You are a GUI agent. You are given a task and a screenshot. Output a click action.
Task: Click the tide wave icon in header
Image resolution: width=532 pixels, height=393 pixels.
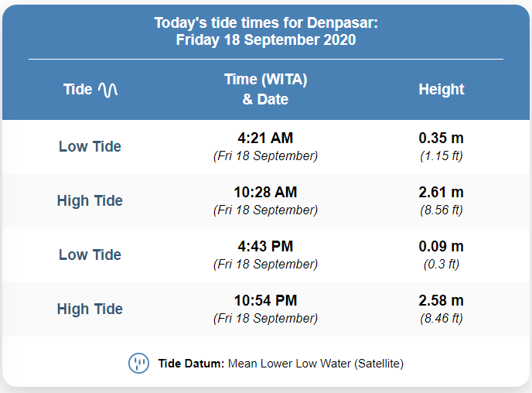108,90
